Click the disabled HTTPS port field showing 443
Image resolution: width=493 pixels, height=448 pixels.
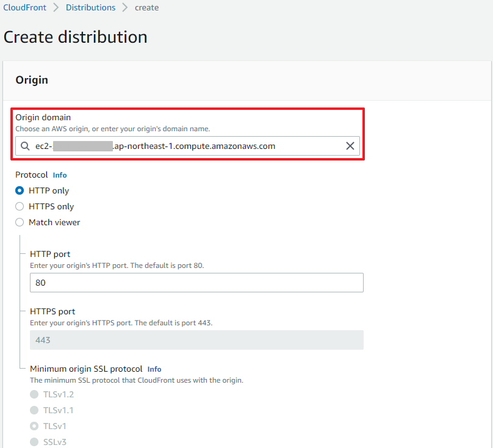(x=196, y=340)
